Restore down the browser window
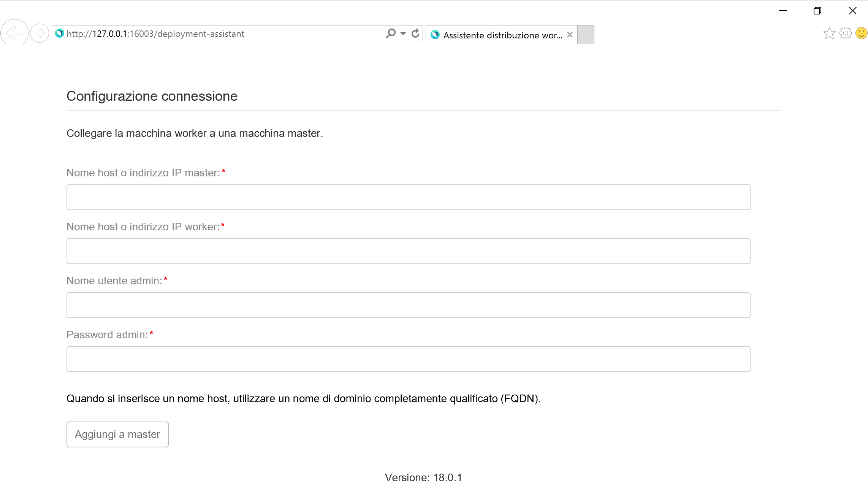This screenshot has width=868, height=493. pos(817,11)
